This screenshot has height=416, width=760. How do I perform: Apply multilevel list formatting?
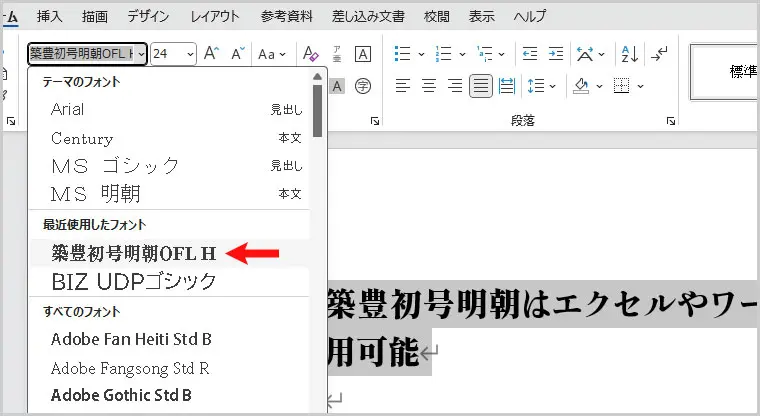(484, 54)
